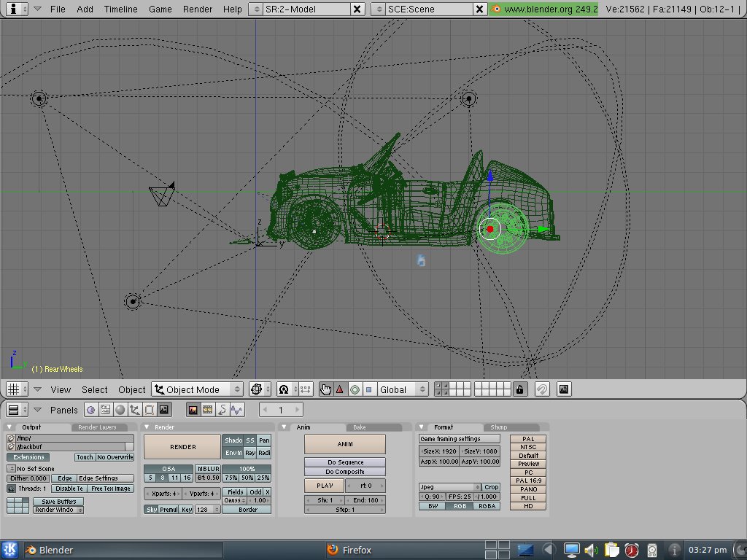747x560 pixels.
Task: Click the pivot point selector icon
Action: point(287,389)
